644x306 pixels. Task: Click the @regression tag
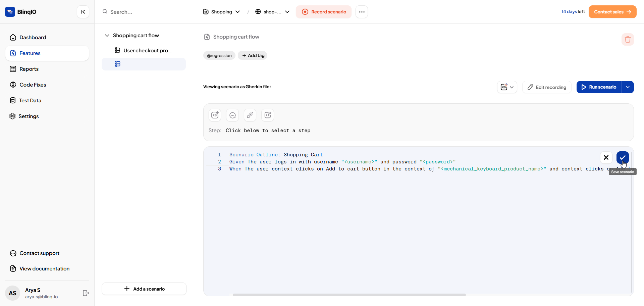pyautogui.click(x=219, y=56)
